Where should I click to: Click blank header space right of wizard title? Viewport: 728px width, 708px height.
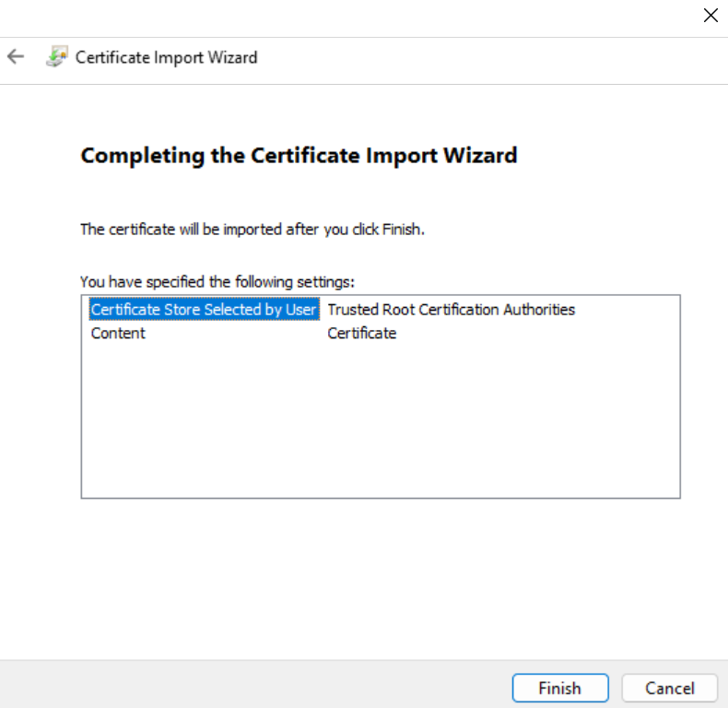488,59
